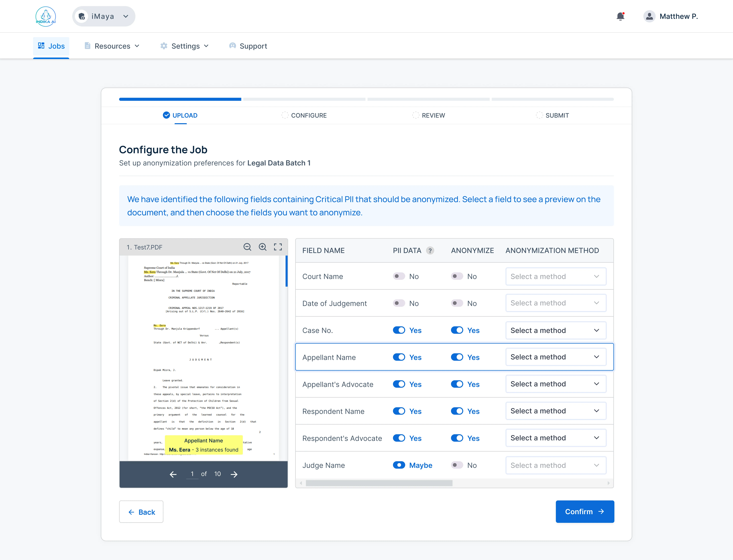The height and width of the screenshot is (560, 733).
Task: Toggle Anonymize switch for Judge Name
Action: tap(457, 465)
